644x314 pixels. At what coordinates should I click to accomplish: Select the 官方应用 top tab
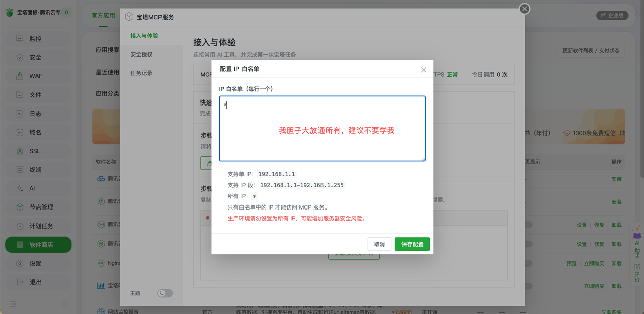click(103, 15)
